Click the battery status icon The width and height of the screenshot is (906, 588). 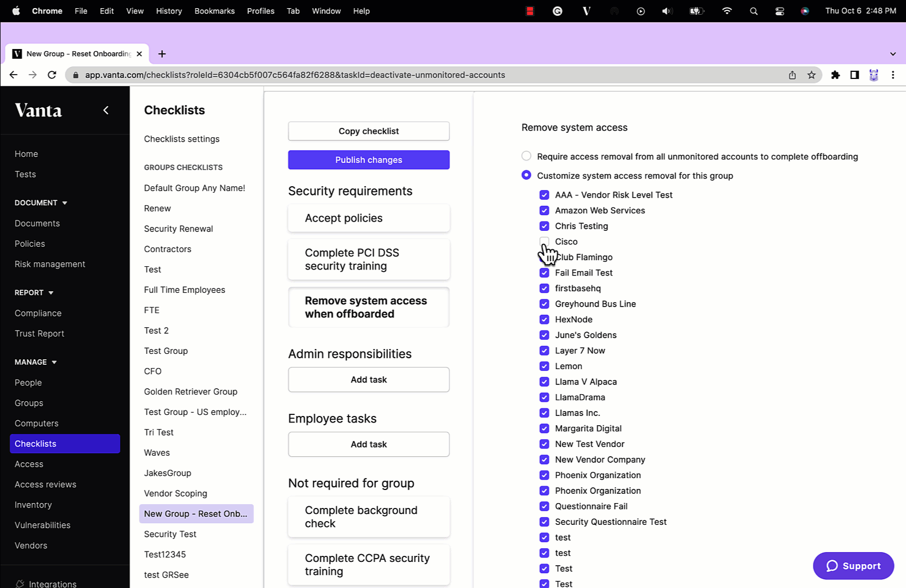[697, 11]
